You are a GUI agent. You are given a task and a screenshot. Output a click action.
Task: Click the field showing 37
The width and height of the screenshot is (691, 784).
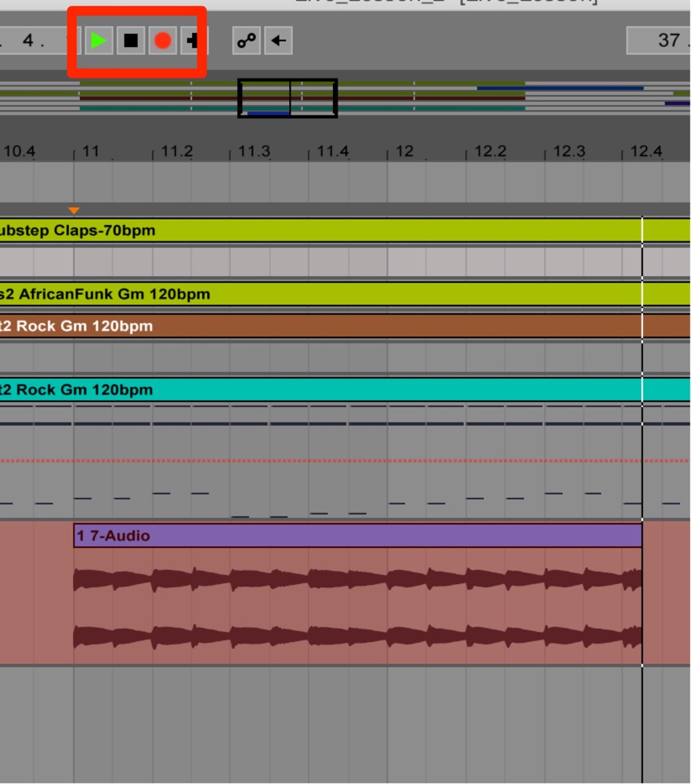[659, 41]
